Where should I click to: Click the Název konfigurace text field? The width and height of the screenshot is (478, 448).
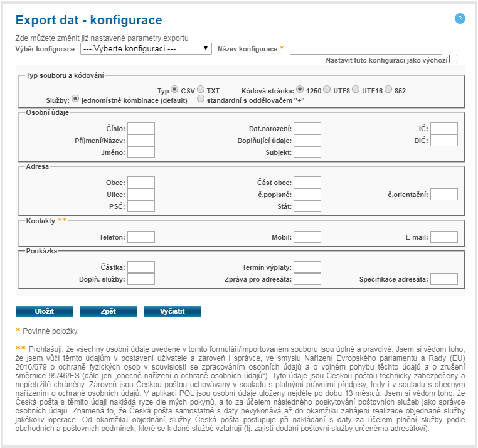pyautogui.click(x=366, y=49)
